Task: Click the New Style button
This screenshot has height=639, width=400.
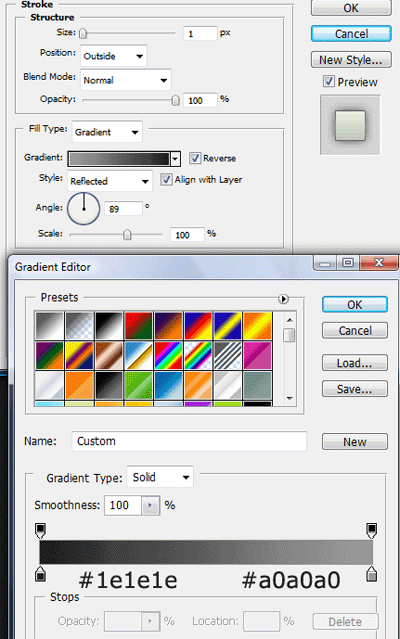Action: pyautogui.click(x=351, y=59)
